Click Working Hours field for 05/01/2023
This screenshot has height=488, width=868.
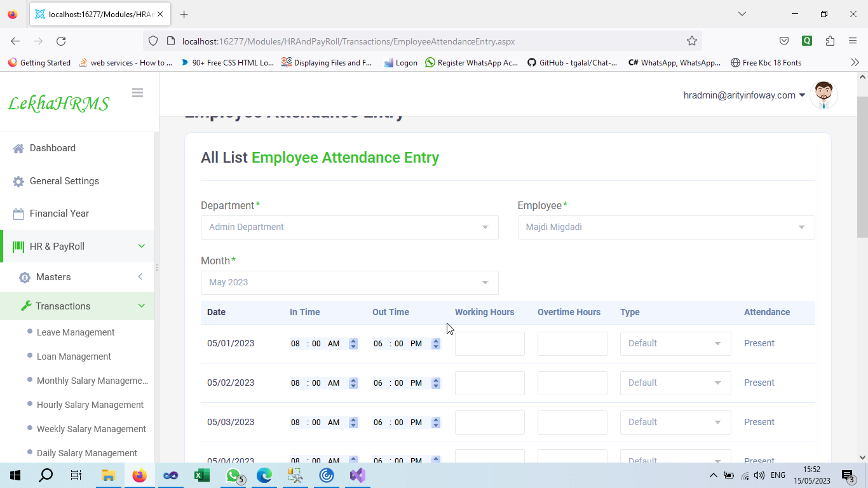pyautogui.click(x=490, y=344)
